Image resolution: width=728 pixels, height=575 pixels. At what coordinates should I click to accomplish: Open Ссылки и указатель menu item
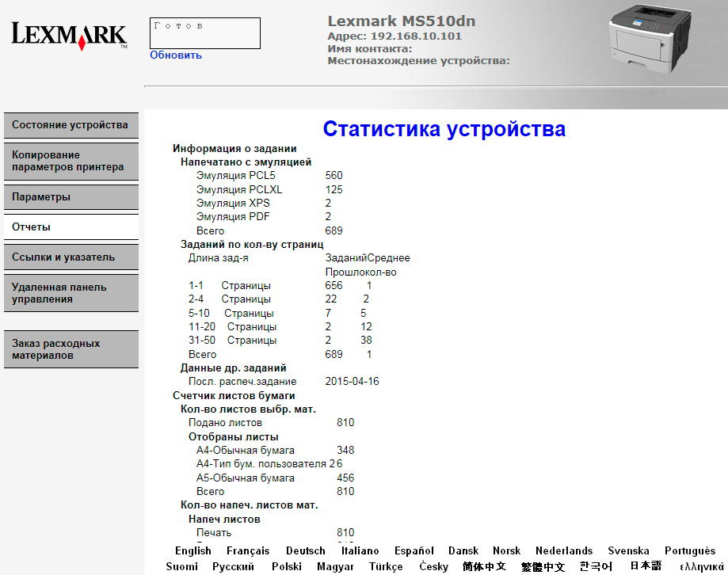71,257
